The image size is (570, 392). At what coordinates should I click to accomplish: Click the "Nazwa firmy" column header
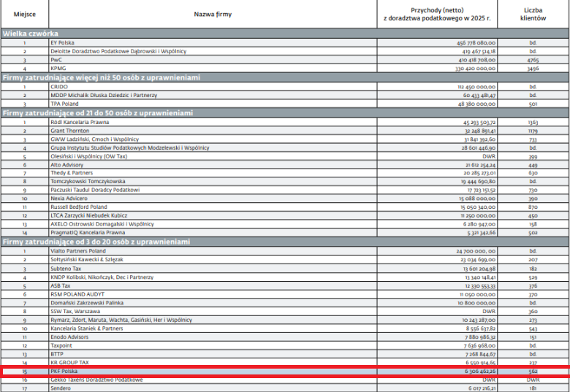coord(213,14)
